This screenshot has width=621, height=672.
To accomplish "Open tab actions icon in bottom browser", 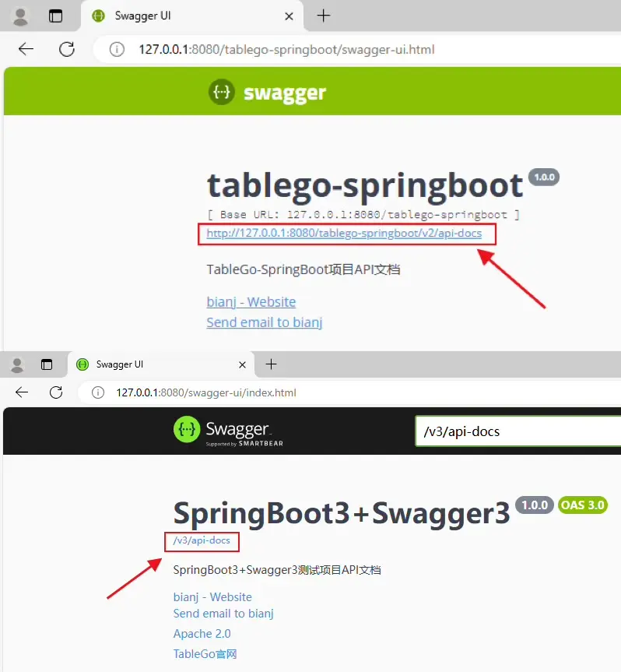I will pyautogui.click(x=47, y=364).
